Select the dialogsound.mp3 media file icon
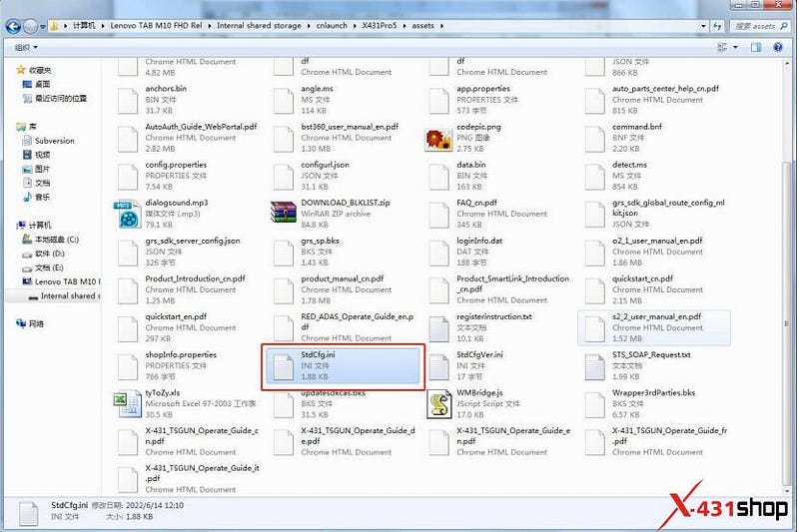799x532 pixels. (x=128, y=215)
